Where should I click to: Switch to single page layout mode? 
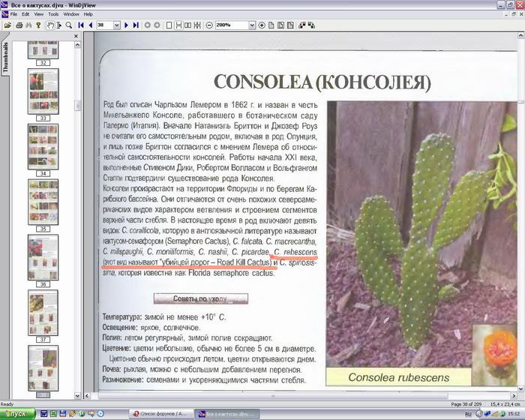point(169,25)
